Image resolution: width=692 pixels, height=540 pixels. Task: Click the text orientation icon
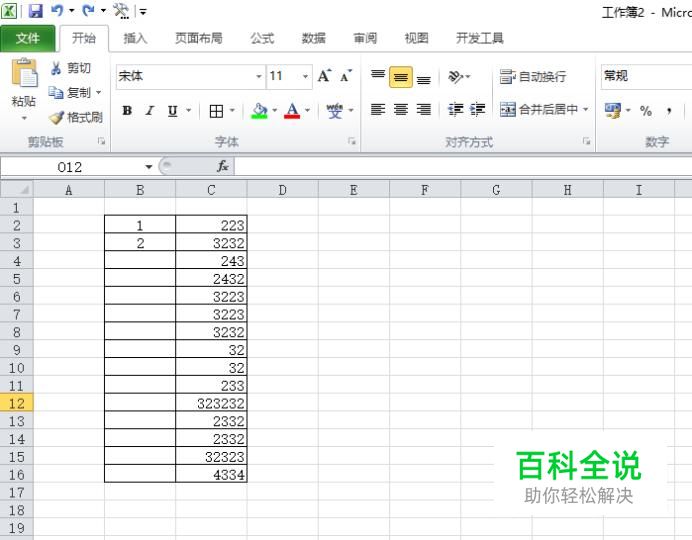455,77
